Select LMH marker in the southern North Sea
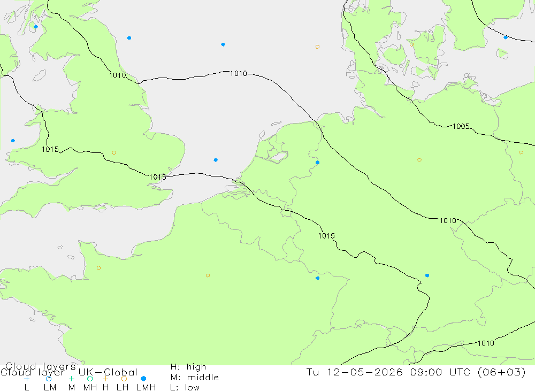 tap(215, 160)
